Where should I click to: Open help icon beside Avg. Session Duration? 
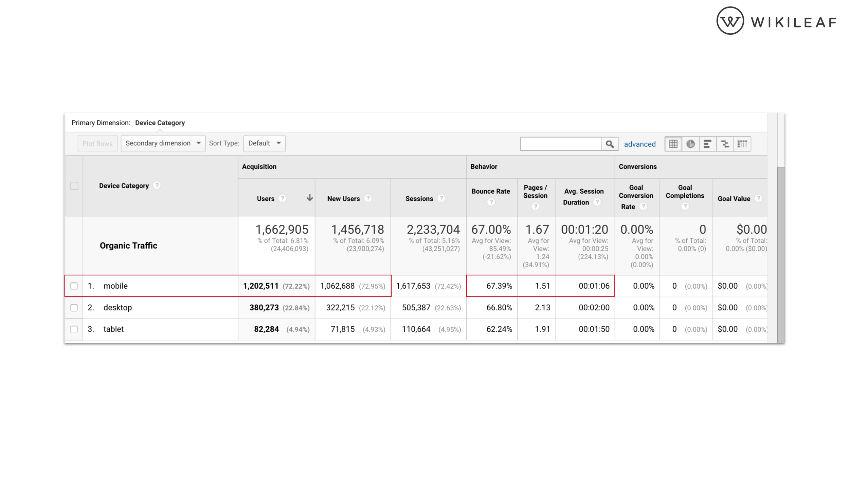click(597, 202)
